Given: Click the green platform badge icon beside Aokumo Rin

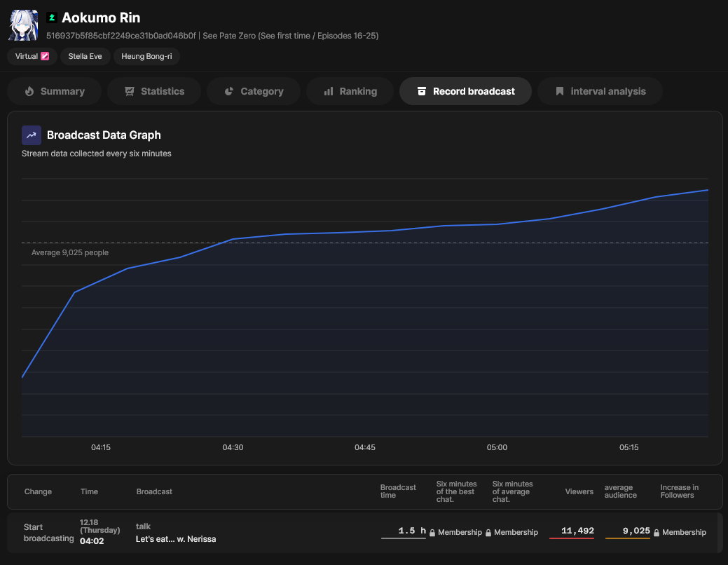Looking at the screenshot, I should (52, 18).
